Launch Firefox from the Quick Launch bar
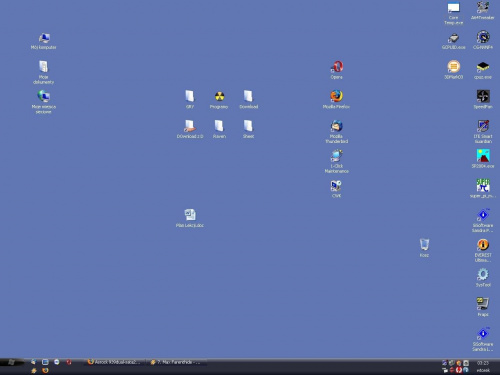 (45, 370)
